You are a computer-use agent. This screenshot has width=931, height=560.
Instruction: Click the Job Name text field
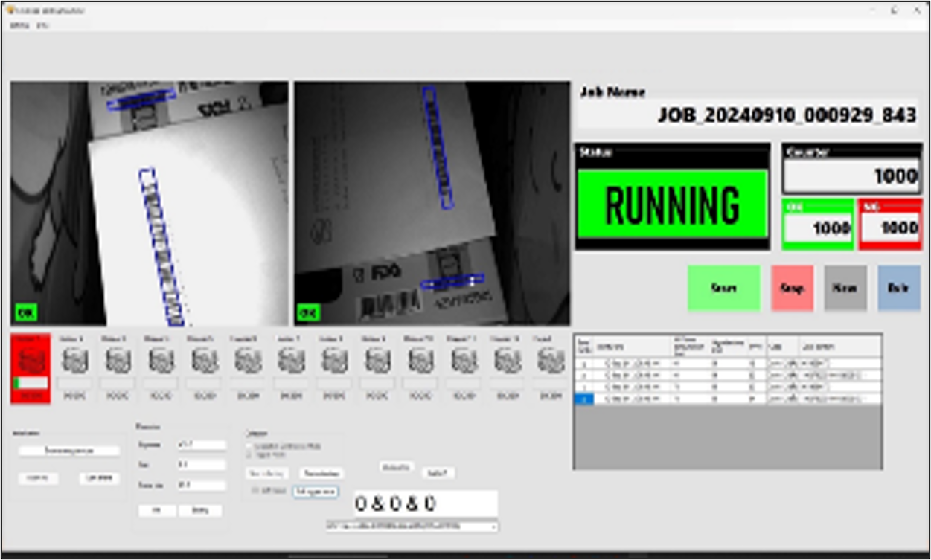pos(747,115)
